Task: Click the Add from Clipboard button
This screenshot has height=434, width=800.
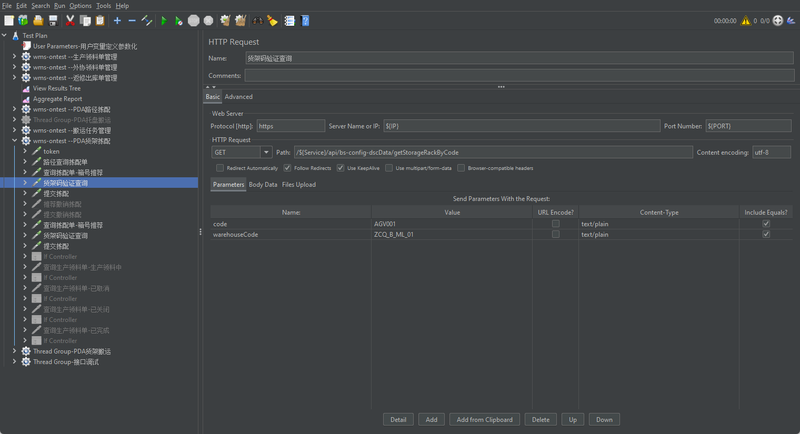Action: coord(484,420)
